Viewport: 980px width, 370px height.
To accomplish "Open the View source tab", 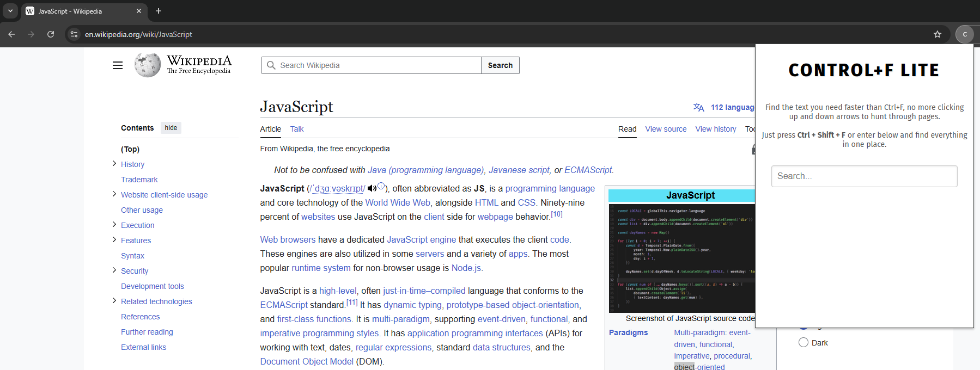I will point(666,129).
